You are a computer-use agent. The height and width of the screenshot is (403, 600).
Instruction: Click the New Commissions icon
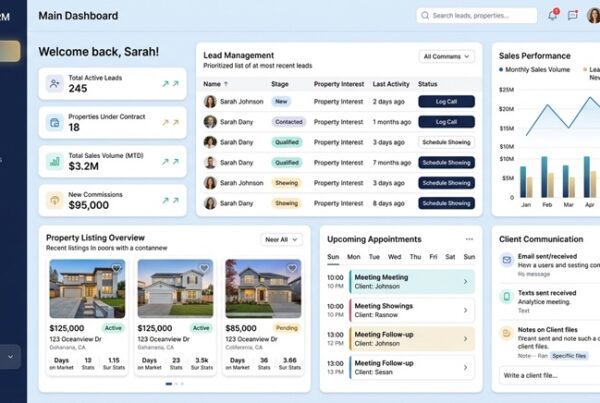click(x=55, y=200)
